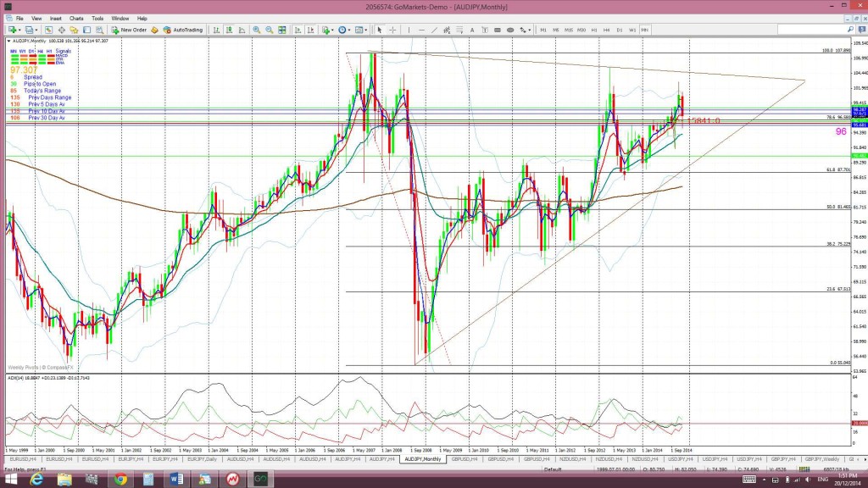Screen dimensions: 868x488
Task: Open Windows Start button
Action: point(10,480)
